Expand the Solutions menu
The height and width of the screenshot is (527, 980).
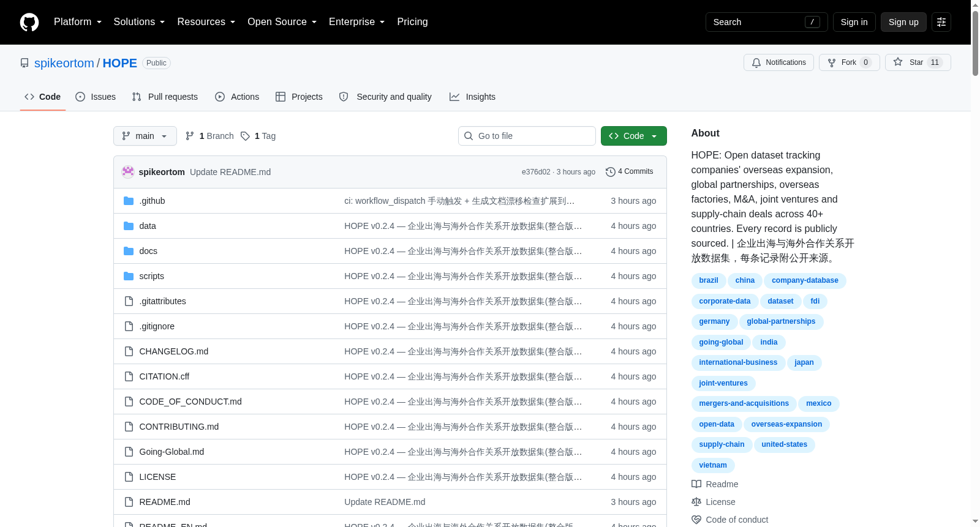coord(139,22)
